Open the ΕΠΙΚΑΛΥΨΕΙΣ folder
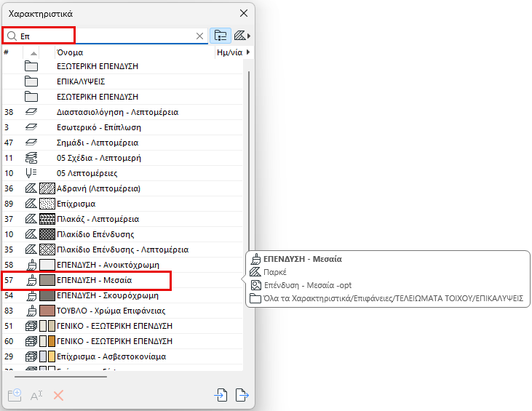Viewport: 532px width, 411px height. tap(122, 81)
